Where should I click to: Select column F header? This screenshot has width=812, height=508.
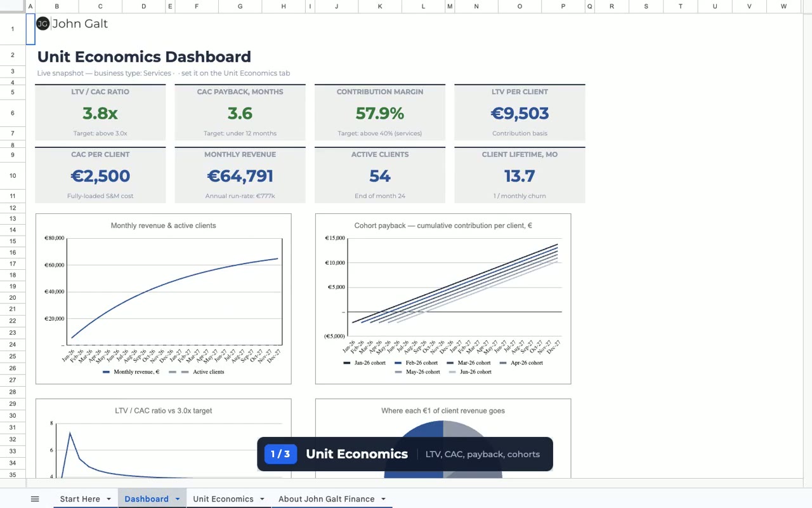pos(196,6)
